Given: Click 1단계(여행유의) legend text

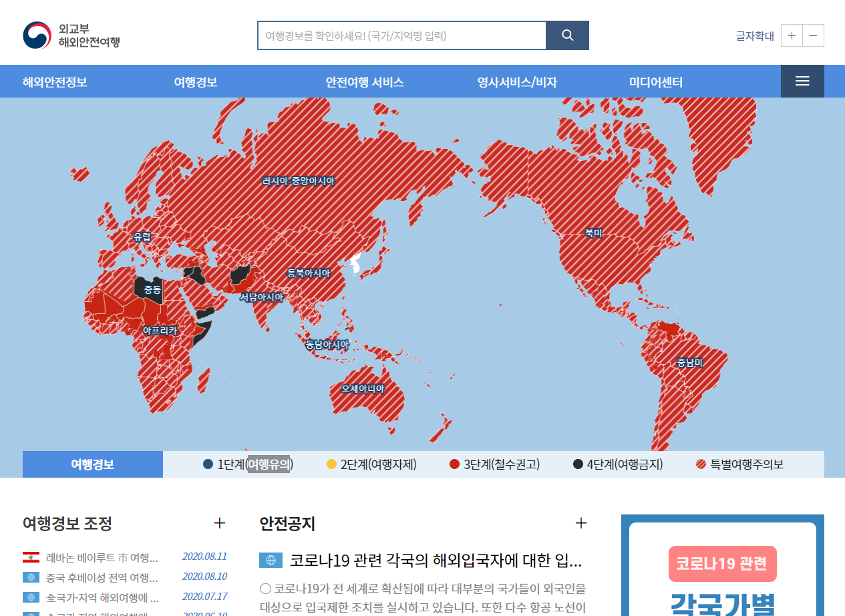Looking at the screenshot, I should [255, 464].
